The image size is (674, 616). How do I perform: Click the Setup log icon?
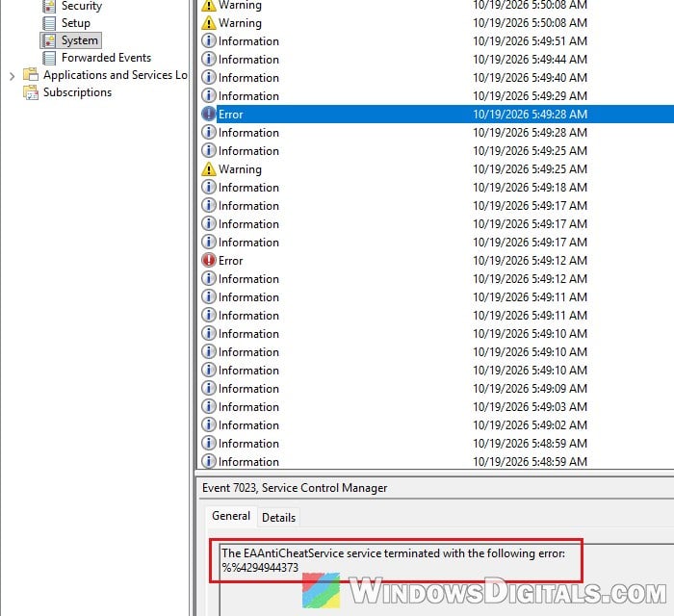[49, 23]
